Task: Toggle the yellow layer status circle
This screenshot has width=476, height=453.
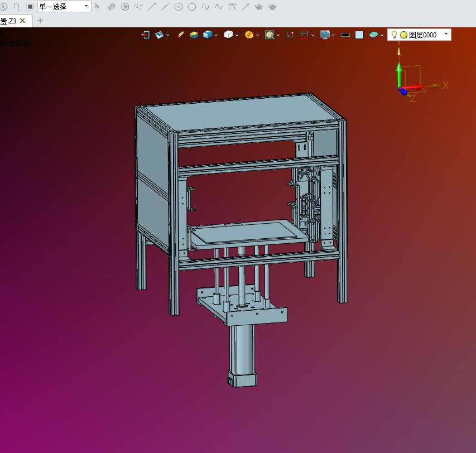Action: (403, 35)
